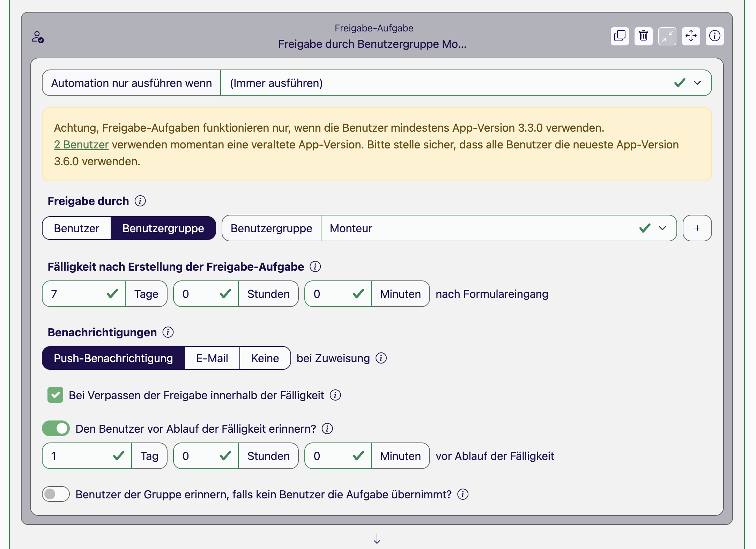Focus the 1 Tag reminder field
Image resolution: width=756 pixels, height=549 pixels.
80,456
